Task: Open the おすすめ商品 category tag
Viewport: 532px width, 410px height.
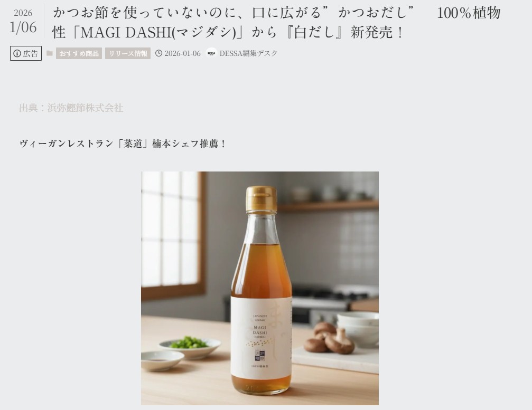Action: 79,53
